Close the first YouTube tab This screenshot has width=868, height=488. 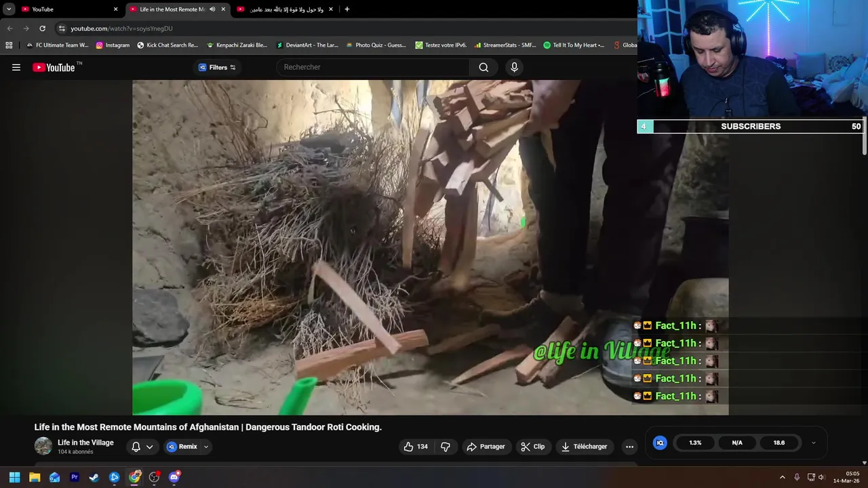[115, 9]
